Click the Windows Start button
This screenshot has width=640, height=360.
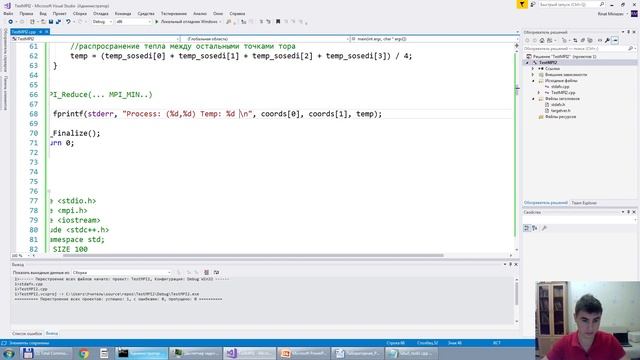9,353
